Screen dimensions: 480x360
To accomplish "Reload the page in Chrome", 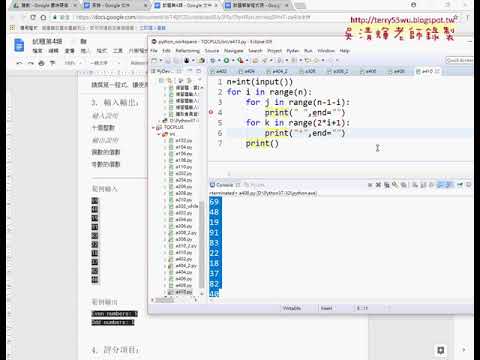I will point(33,17).
